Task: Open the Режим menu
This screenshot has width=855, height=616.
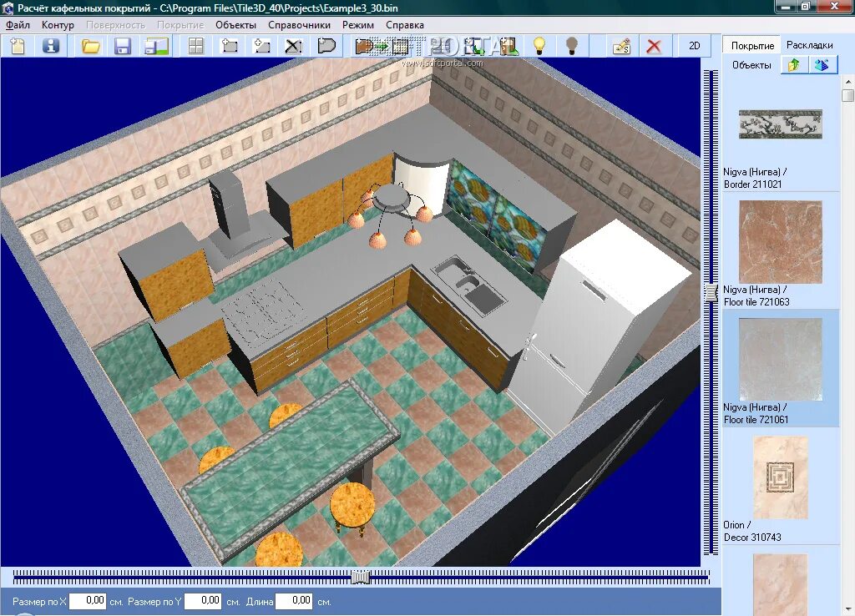Action: (x=357, y=25)
